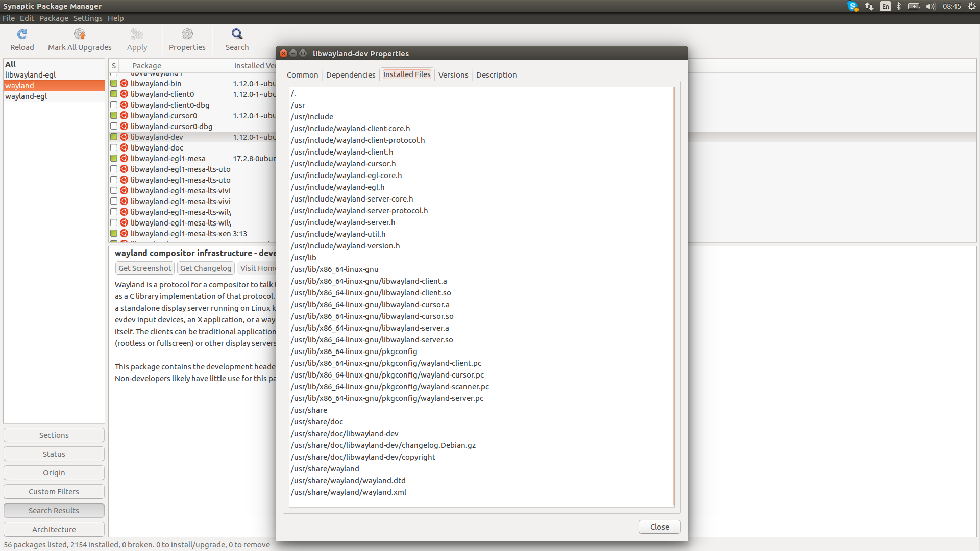Mark the libwayland-doc checkbox
Screen dimensions: 980x551
[x=114, y=148]
